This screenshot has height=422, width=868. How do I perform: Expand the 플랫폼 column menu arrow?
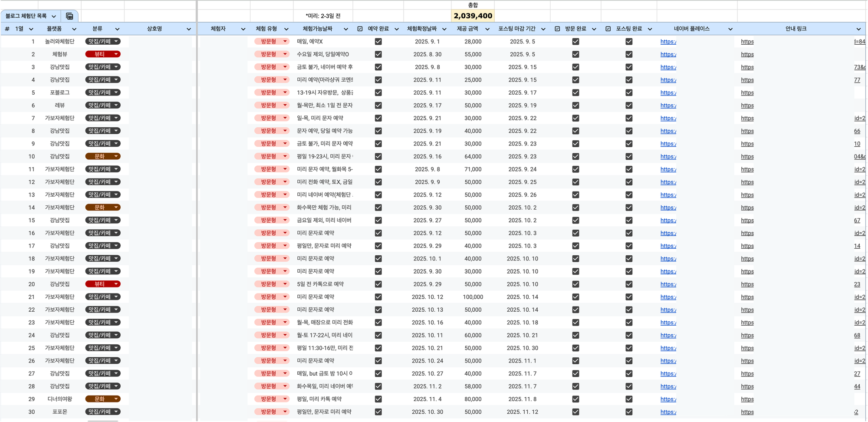pos(74,29)
